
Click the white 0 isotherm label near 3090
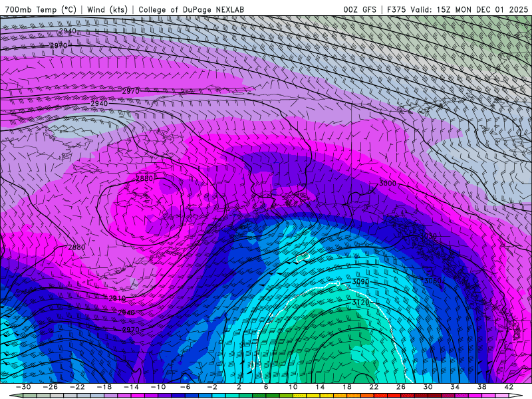(x=338, y=283)
